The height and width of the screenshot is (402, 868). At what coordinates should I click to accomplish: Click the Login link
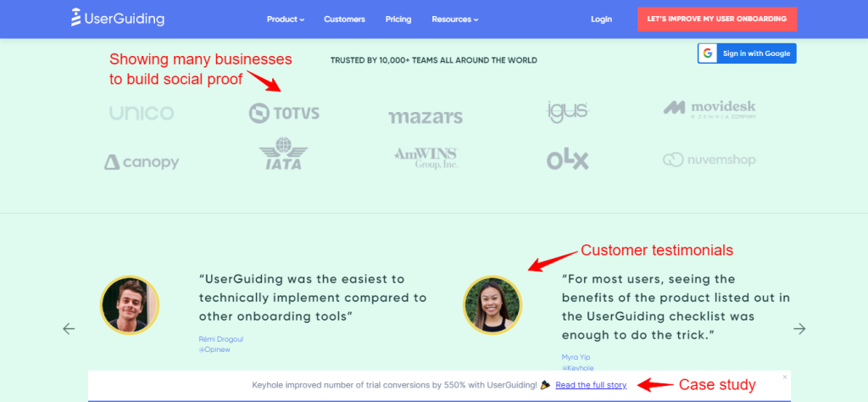(601, 20)
